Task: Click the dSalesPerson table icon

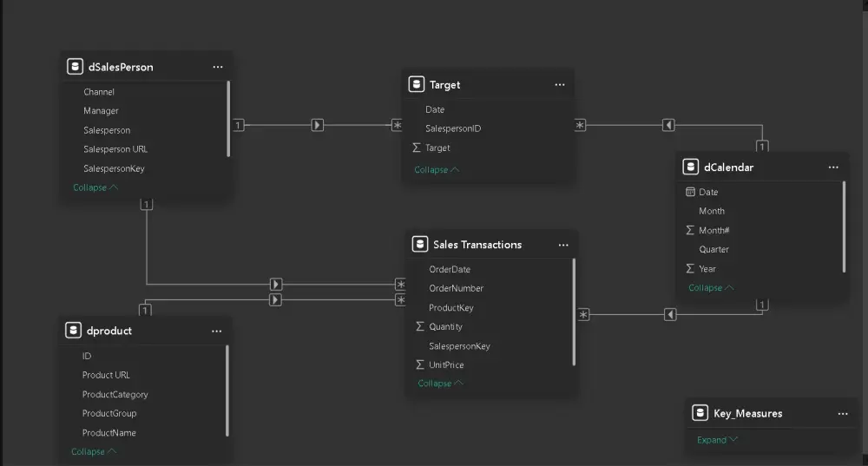Action: click(x=75, y=67)
